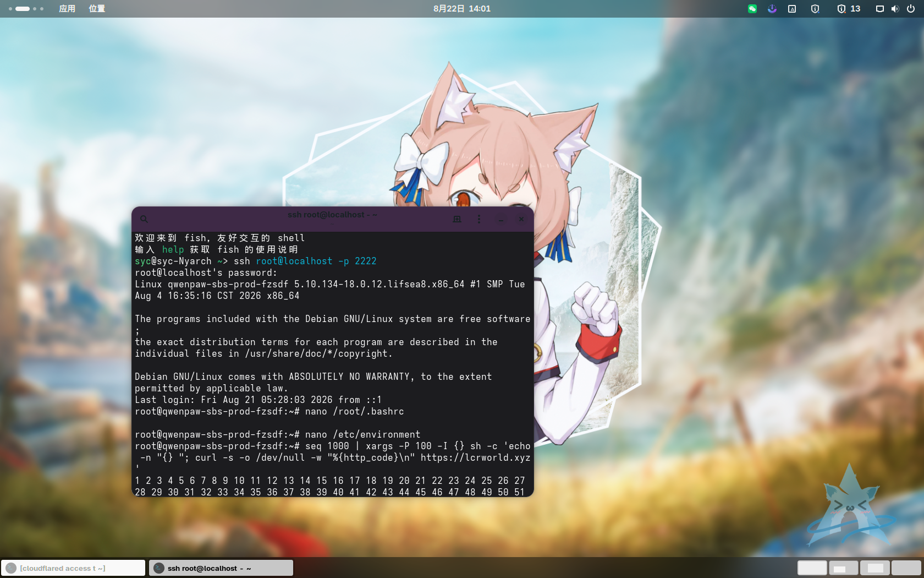Image resolution: width=924 pixels, height=578 pixels.
Task: Click the Linux kernel version text '5.10.134-18.0.12.lifsea8.x86_64'
Action: tap(380, 284)
